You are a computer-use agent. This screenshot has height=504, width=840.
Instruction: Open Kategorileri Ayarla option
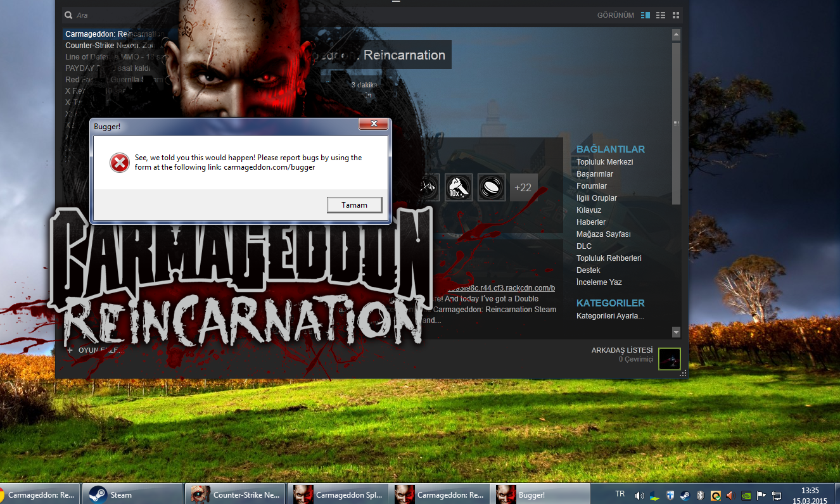(609, 316)
